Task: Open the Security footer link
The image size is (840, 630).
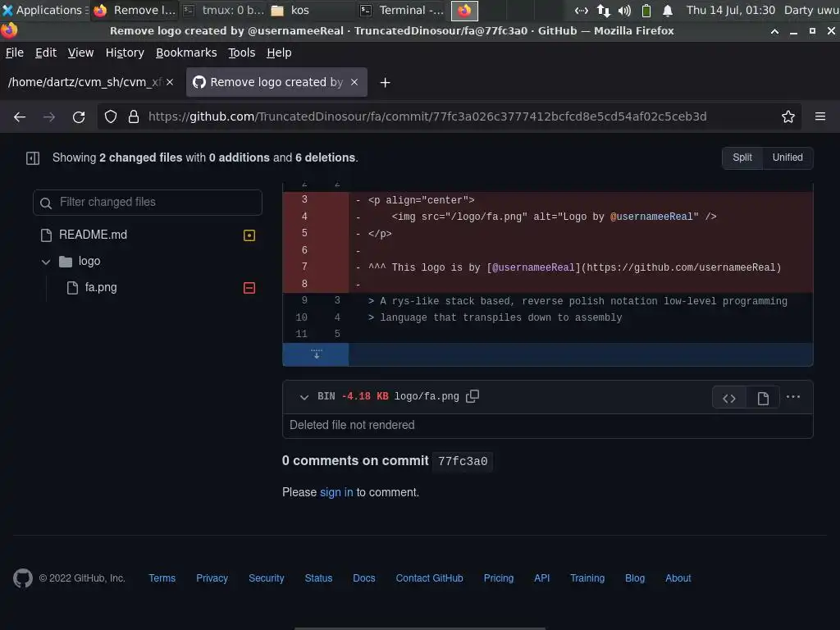Action: [267, 578]
